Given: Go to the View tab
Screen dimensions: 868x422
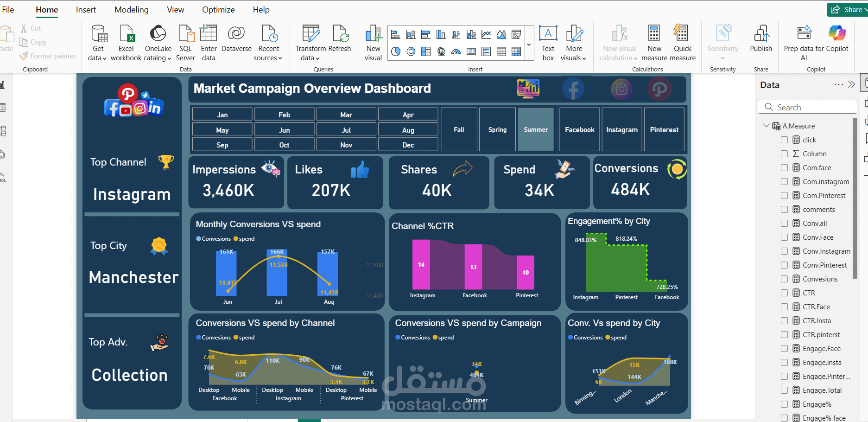Looking at the screenshot, I should pos(176,10).
